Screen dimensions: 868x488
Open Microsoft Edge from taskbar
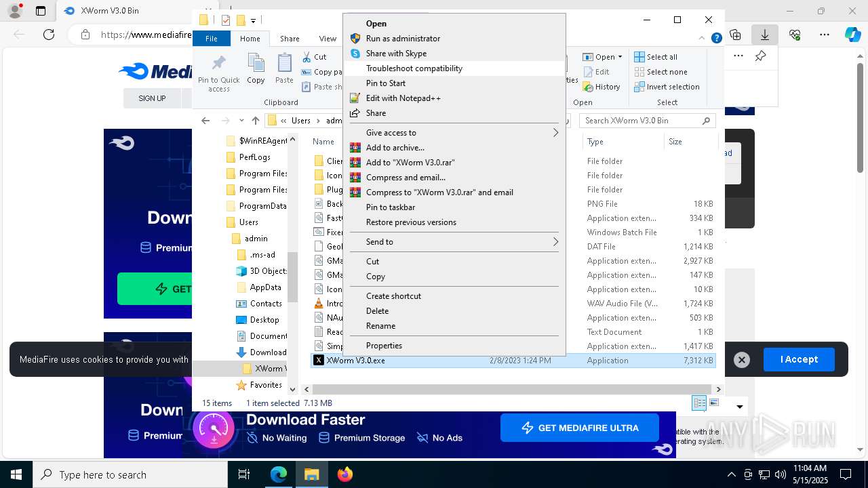pyautogui.click(x=279, y=474)
